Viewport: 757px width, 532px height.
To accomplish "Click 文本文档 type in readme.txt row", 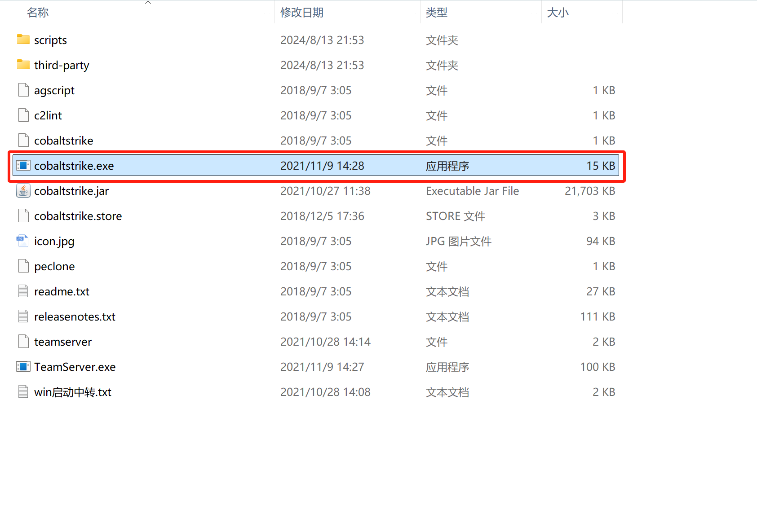I will tap(447, 291).
